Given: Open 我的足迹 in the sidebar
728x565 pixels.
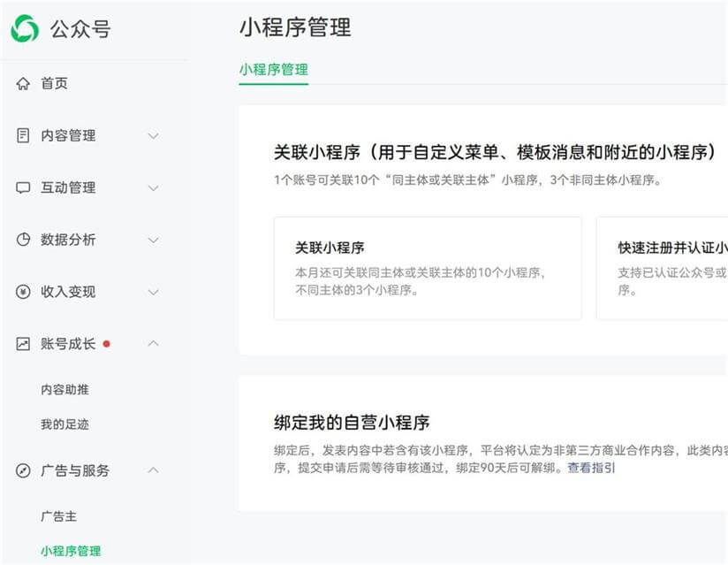Looking at the screenshot, I should 64,424.
